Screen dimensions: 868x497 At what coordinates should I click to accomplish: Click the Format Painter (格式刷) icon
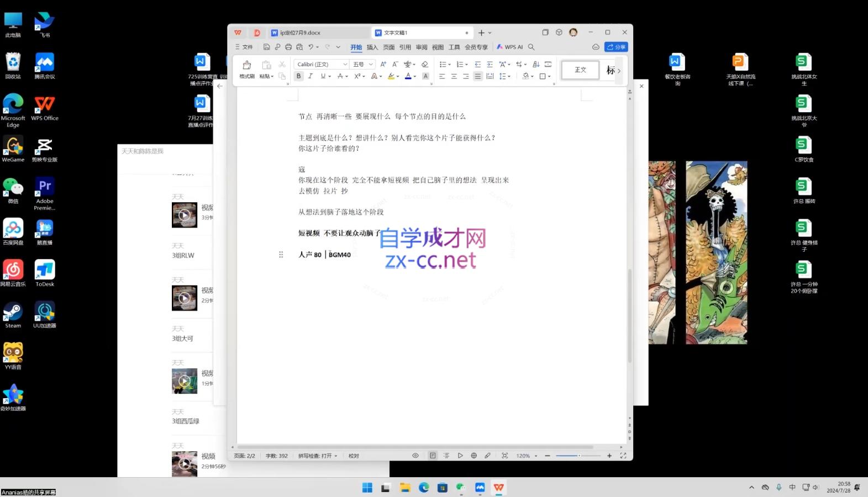coord(246,68)
